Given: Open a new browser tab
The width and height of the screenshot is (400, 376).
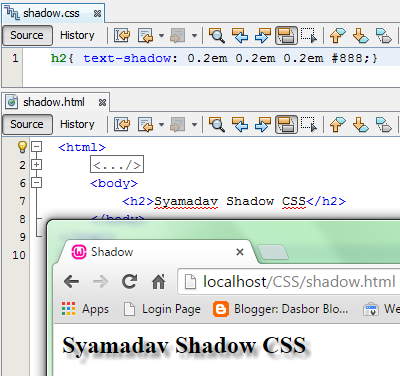Looking at the screenshot, I should click(273, 252).
